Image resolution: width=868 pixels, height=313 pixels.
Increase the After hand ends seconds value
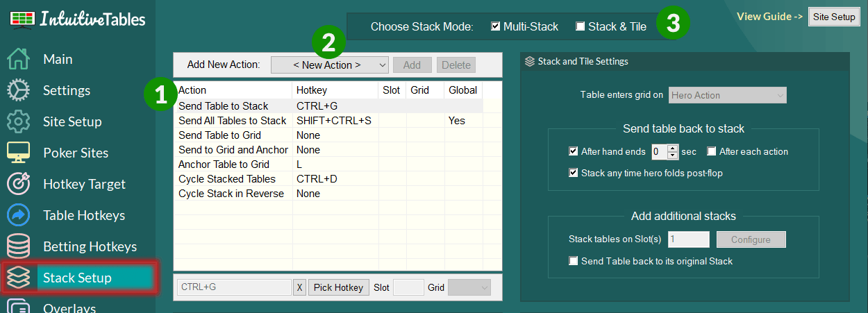pyautogui.click(x=672, y=148)
